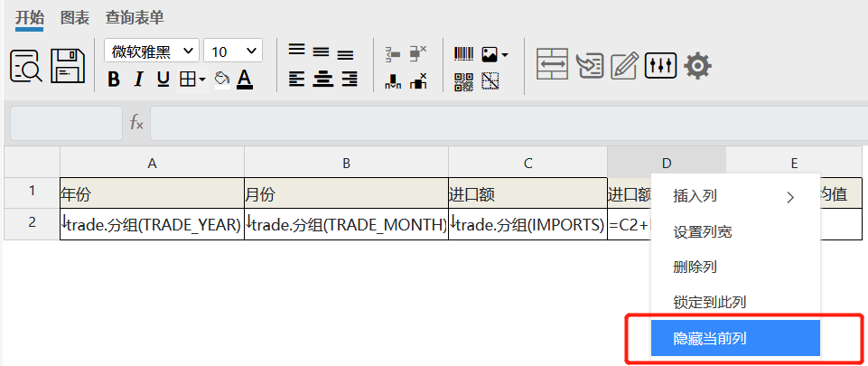
Task: Clear the top parent cell icon
Action: (x=418, y=80)
